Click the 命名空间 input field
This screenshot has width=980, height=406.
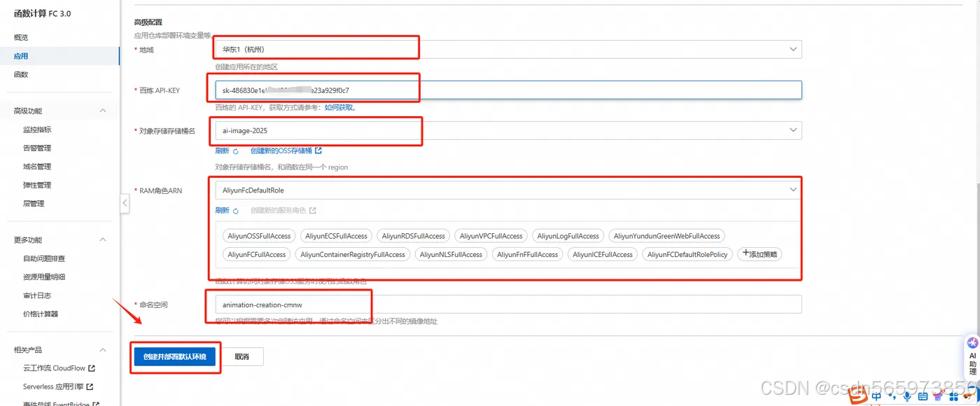(x=508, y=304)
